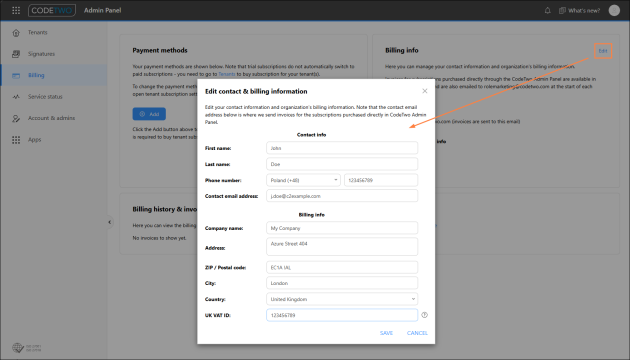
Task: Click the ISO certification globe icon
Action: click(x=18, y=348)
